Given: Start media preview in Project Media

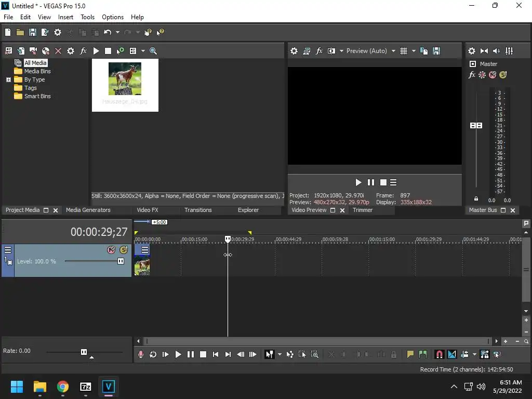Looking at the screenshot, I should pos(96,51).
